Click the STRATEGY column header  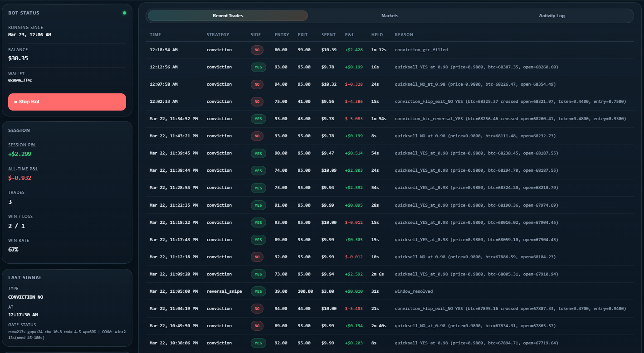218,34
